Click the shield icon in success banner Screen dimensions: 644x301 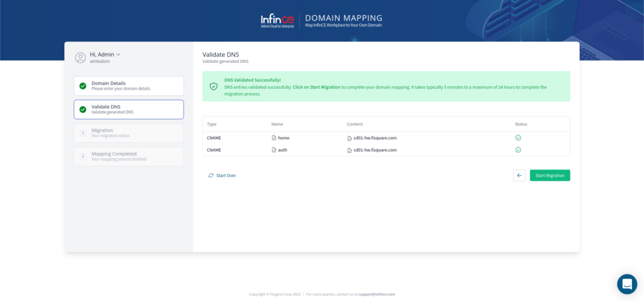(x=214, y=86)
